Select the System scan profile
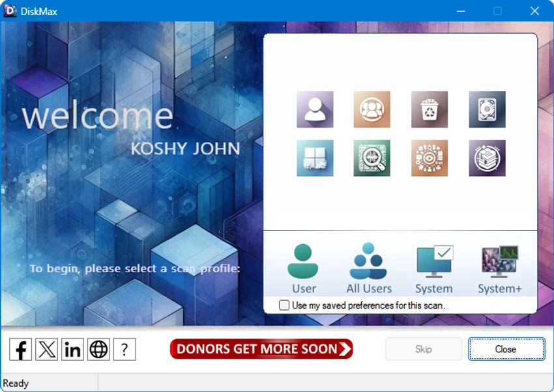Viewport: 554px width, 392px height. (x=434, y=270)
